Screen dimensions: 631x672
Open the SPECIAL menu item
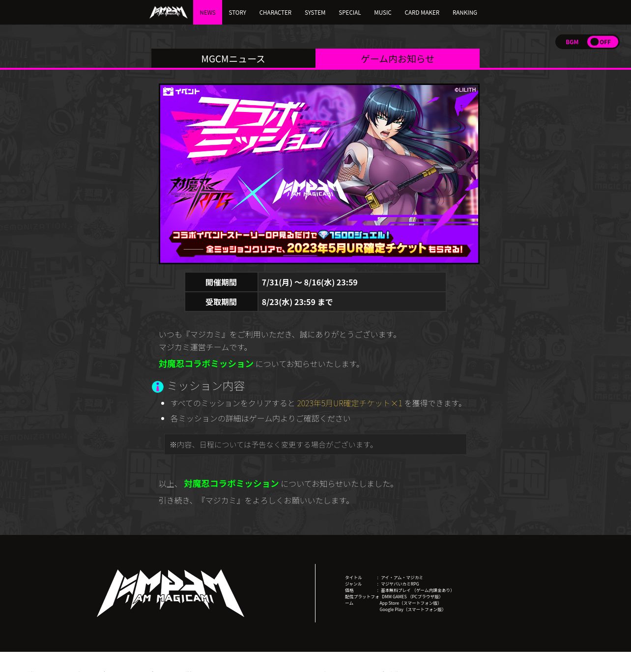[x=350, y=12]
